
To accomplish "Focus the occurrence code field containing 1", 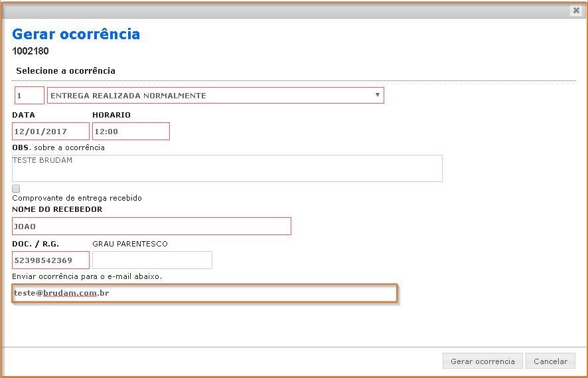I will click(x=29, y=96).
